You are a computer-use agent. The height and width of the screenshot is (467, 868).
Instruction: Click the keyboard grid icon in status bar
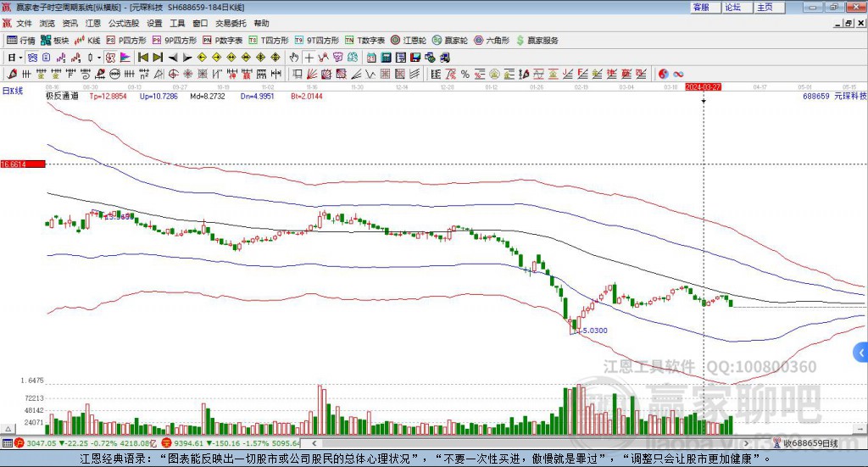[7, 443]
